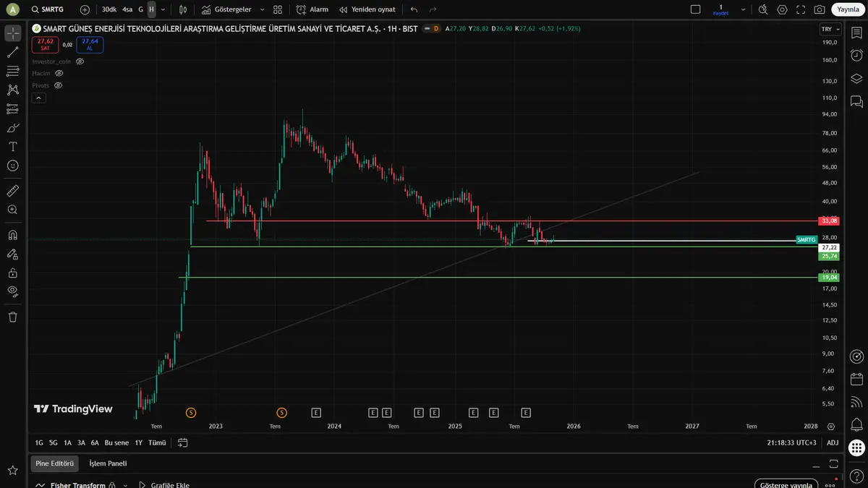868x488 pixels.
Task: Expand the layout save options arrow
Action: 741,9
